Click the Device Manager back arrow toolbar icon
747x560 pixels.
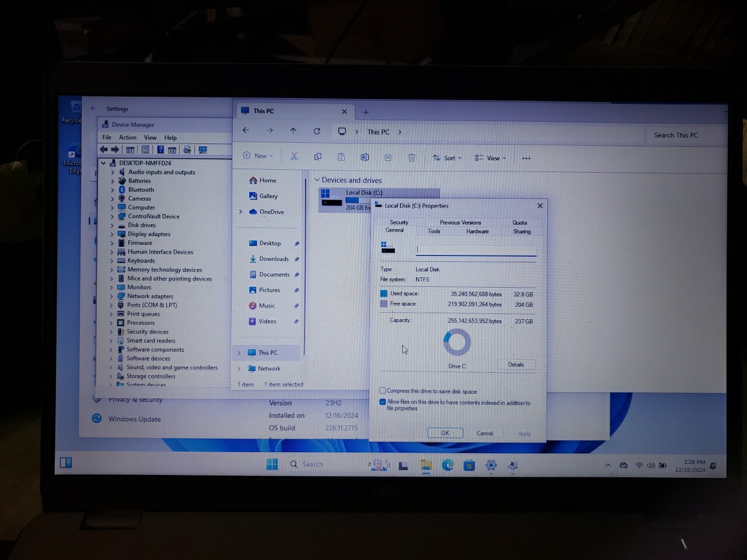coord(104,150)
